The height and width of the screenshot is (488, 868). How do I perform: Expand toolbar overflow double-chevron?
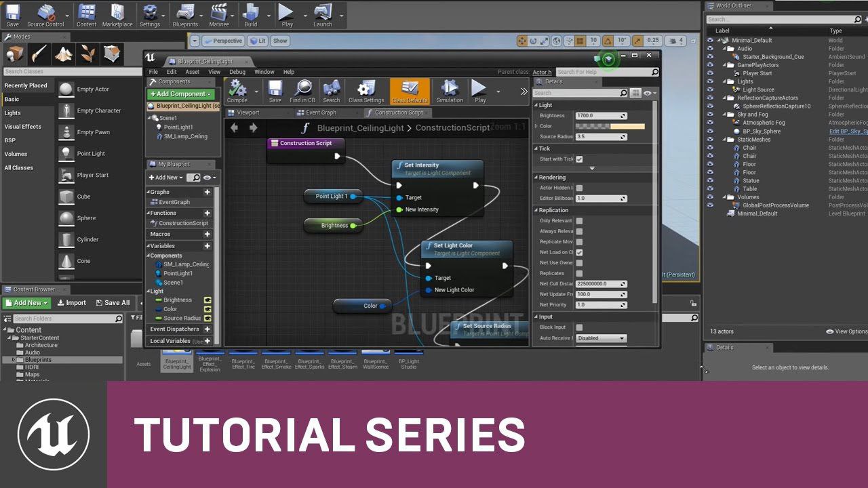click(524, 91)
